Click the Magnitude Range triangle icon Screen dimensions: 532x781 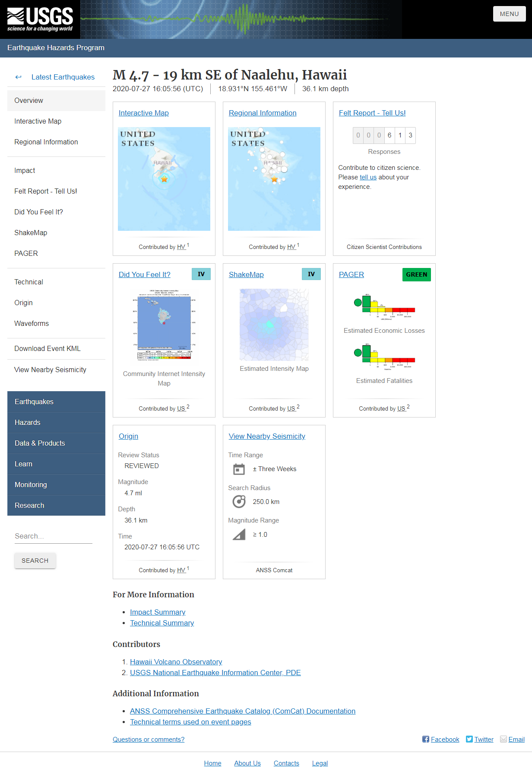click(239, 535)
